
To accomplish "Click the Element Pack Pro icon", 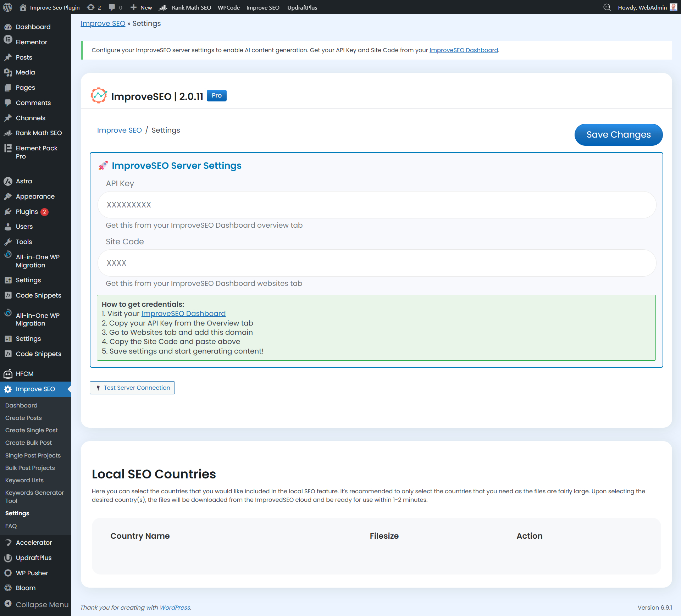I will [8, 148].
